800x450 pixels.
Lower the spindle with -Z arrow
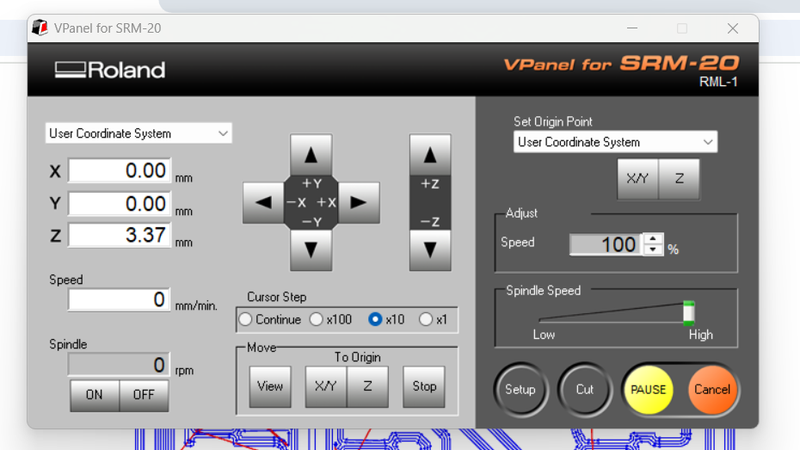(430, 250)
